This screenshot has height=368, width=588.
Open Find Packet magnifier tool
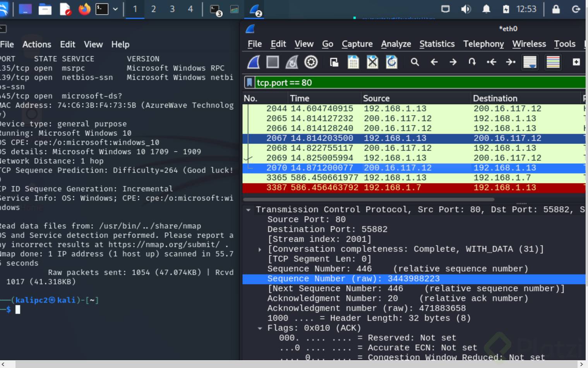(x=415, y=62)
